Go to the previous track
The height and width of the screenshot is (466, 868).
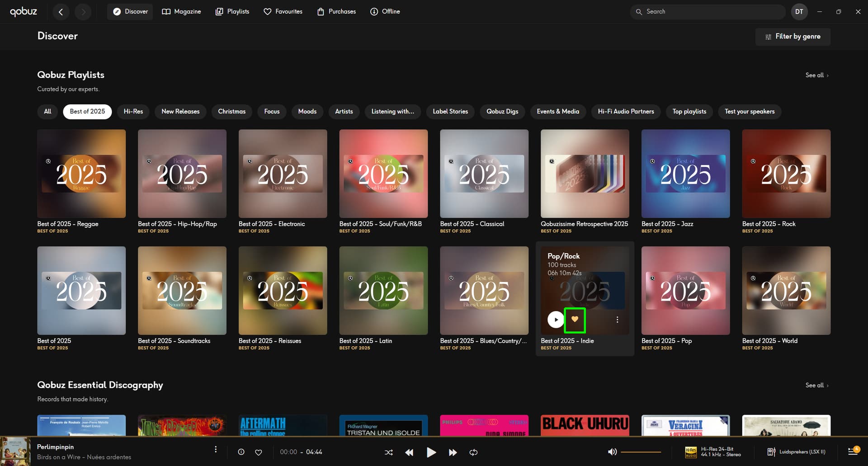409,452
